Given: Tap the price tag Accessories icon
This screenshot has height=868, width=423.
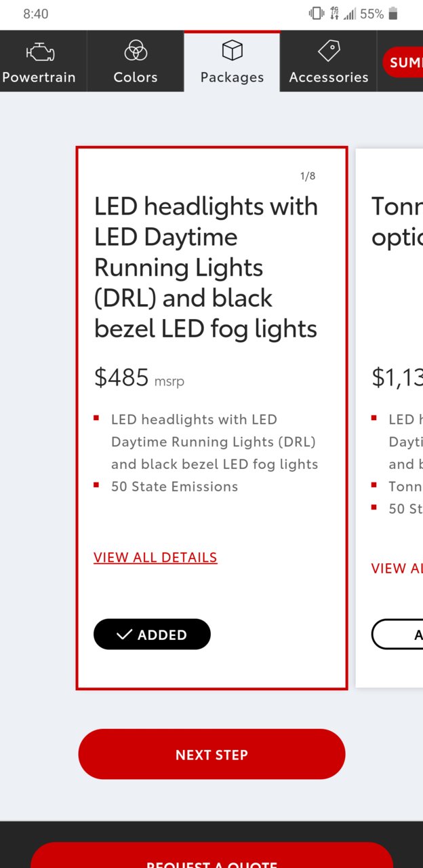Looking at the screenshot, I should 329,51.
